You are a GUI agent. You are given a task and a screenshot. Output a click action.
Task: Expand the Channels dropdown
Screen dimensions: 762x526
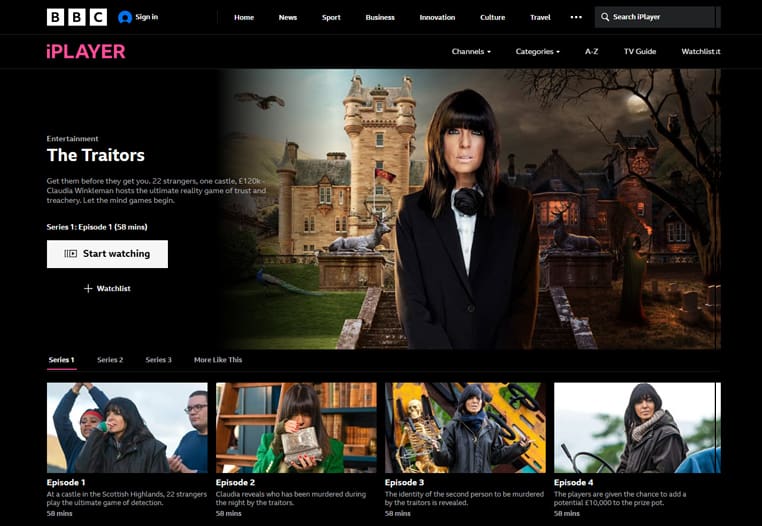[x=471, y=52]
